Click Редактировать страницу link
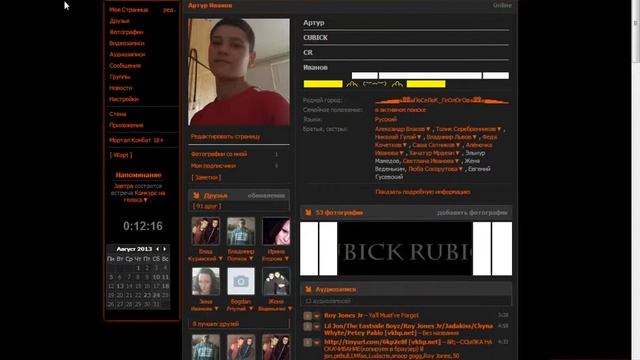Viewport: 640px width, 360px height. (225, 137)
